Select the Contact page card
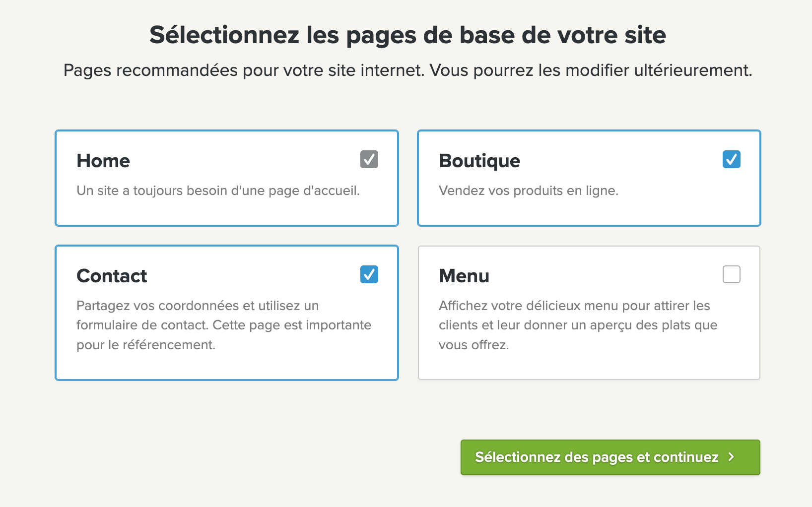The image size is (812, 507). [x=226, y=313]
